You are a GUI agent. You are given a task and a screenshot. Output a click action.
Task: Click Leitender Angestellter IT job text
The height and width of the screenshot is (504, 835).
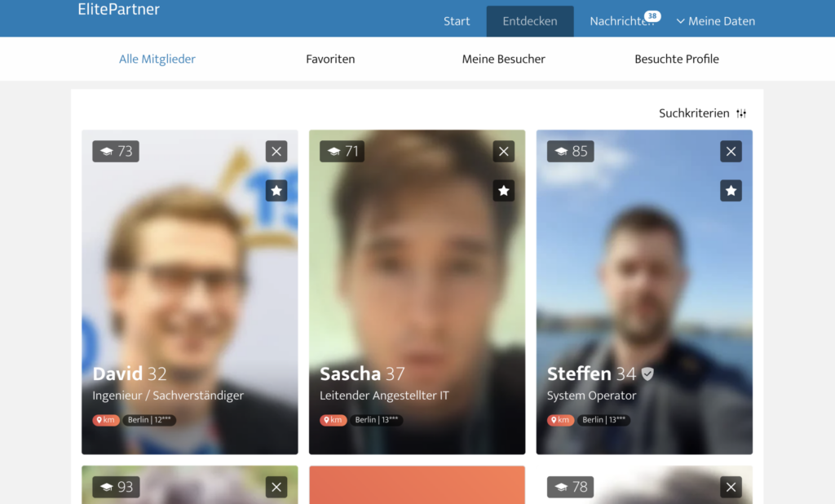(x=385, y=396)
